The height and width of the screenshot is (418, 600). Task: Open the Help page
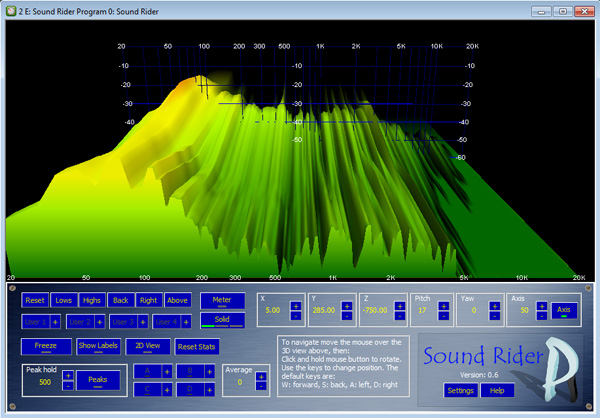497,390
